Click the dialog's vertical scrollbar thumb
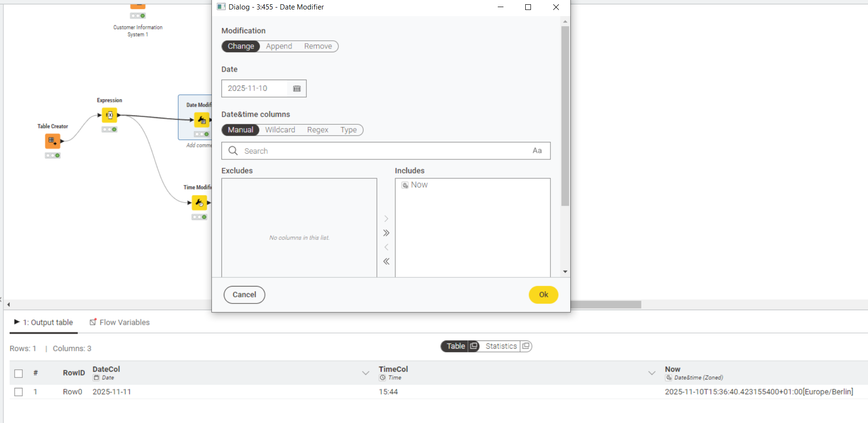Viewport: 868px width, 423px height. [565, 116]
